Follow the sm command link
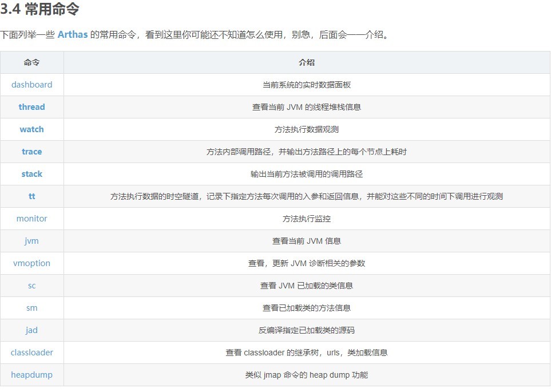The width and height of the screenshot is (551, 392). (31, 308)
